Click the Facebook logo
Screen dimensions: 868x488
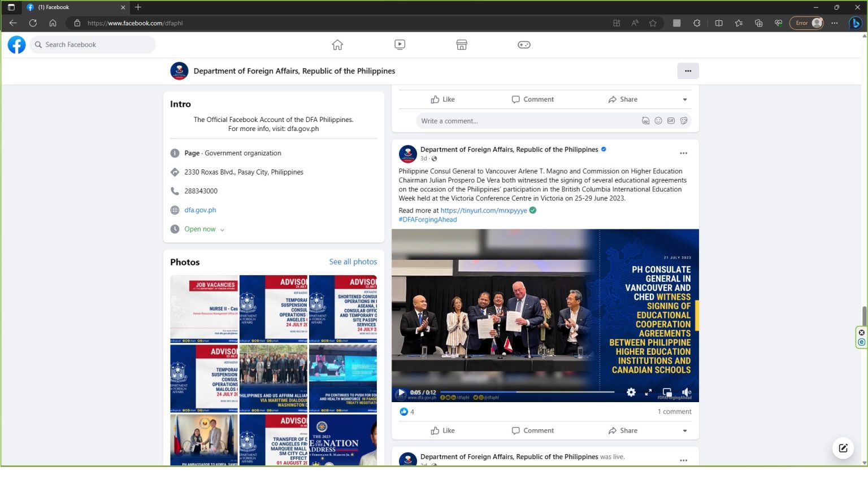point(16,45)
